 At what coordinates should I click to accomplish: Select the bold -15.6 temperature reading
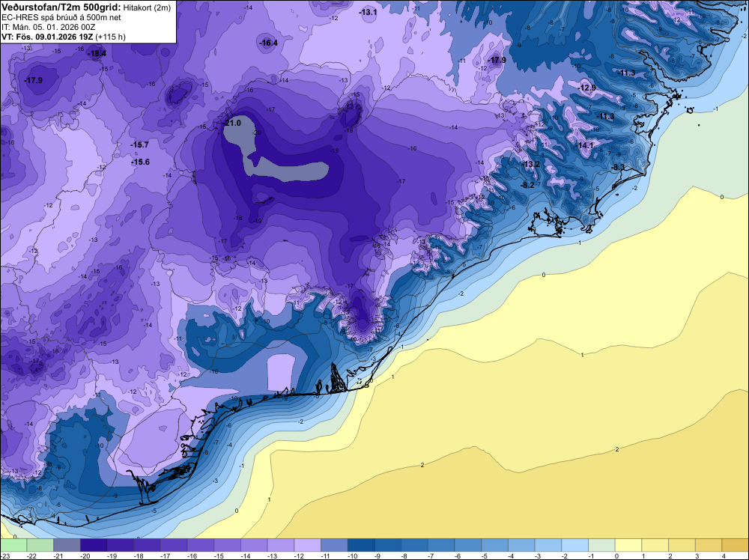(x=141, y=162)
